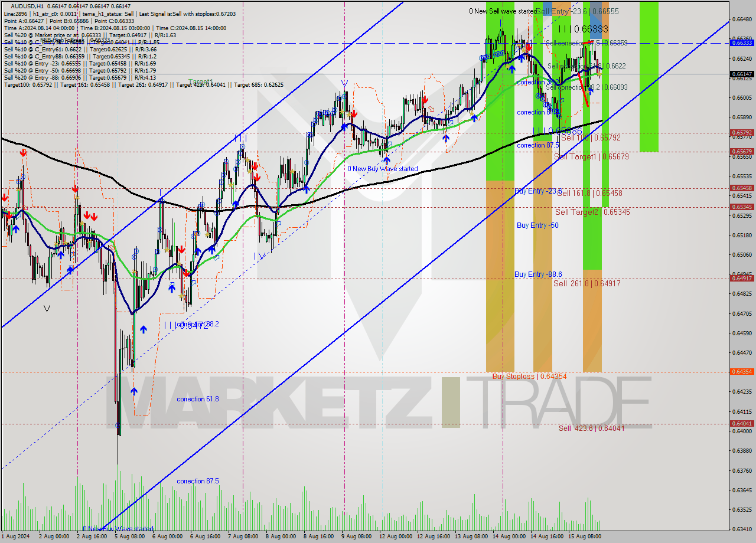Click the 'Sell 261.8 | 0.64917' label
The image size is (756, 543).
click(x=586, y=283)
